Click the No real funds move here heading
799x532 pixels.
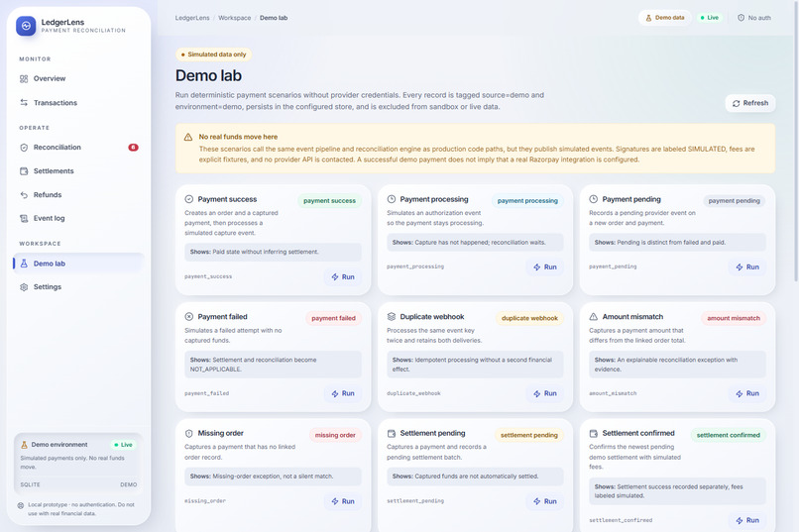click(238, 137)
